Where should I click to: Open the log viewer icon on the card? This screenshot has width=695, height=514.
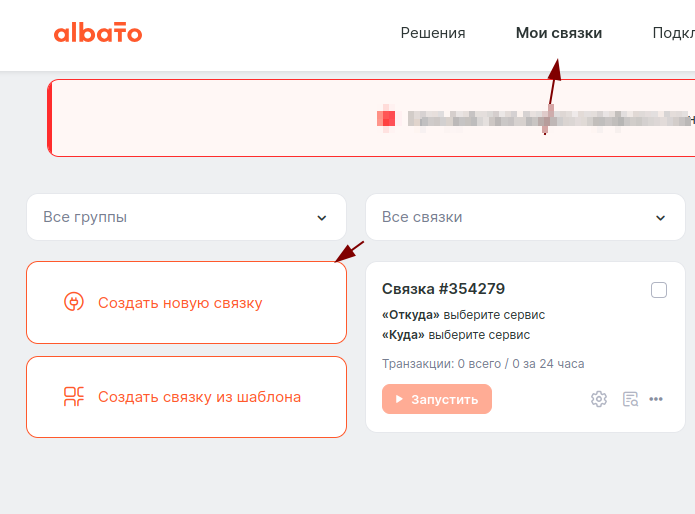point(630,399)
